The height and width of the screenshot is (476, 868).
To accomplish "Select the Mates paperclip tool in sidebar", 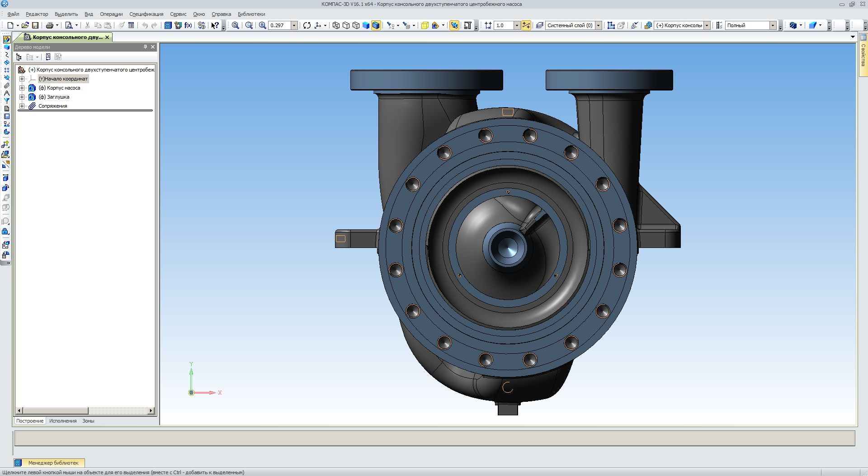I will [6, 85].
